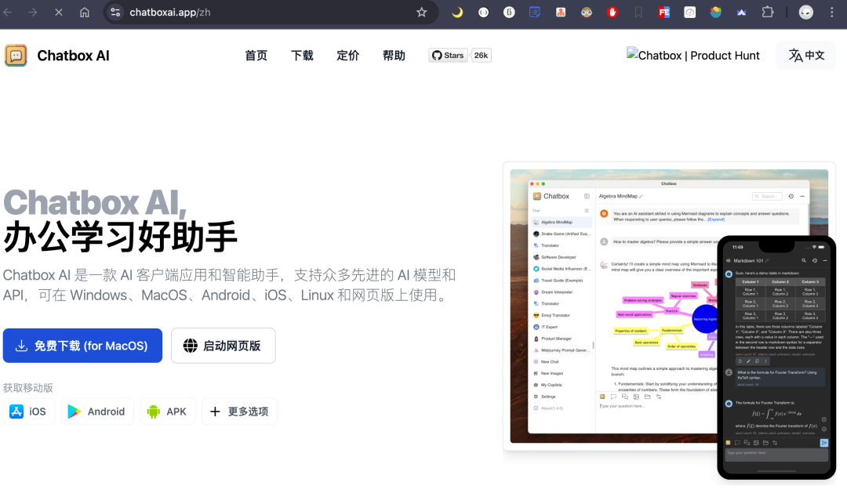Open the 首页 navigation item
The height and width of the screenshot is (504, 847).
point(256,56)
